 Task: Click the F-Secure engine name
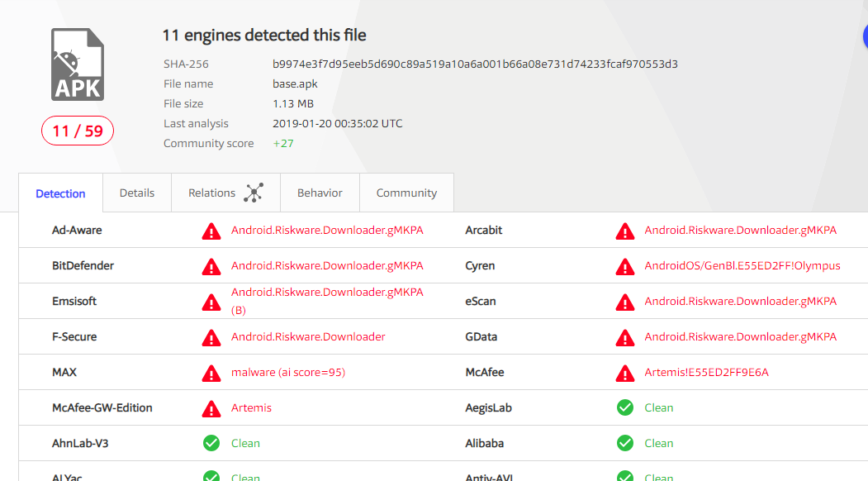(x=74, y=336)
